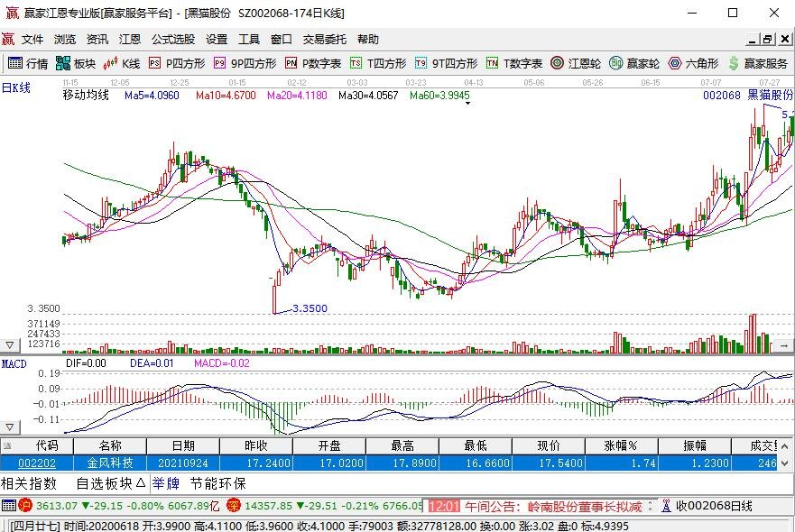Sort by the 振幅 column header
795x532 pixels.
pyautogui.click(x=694, y=445)
